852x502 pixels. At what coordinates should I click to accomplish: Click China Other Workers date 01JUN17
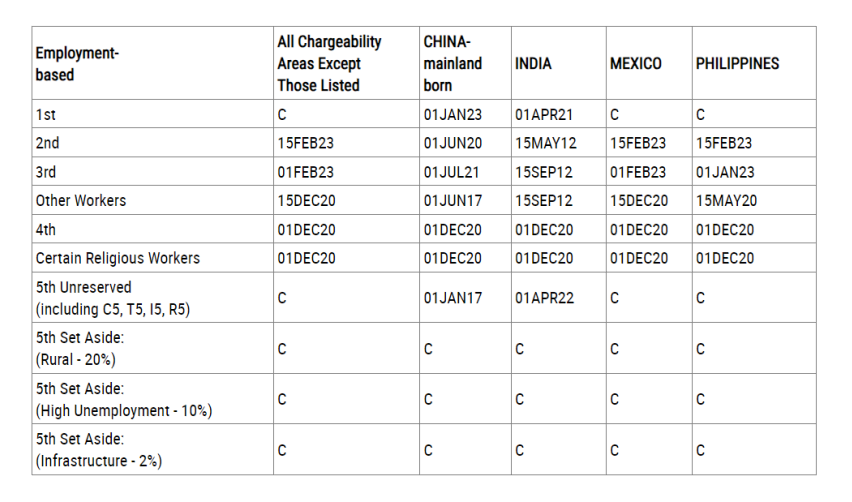click(453, 200)
